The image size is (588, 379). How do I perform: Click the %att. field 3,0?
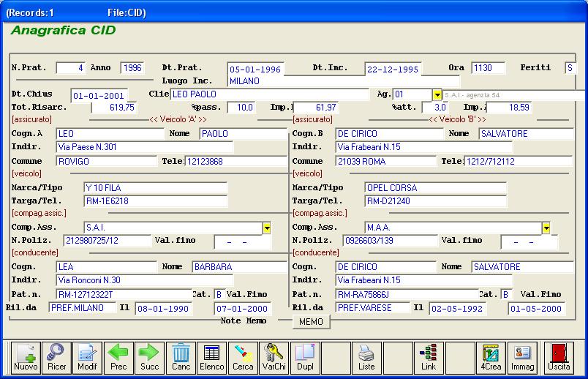click(435, 108)
